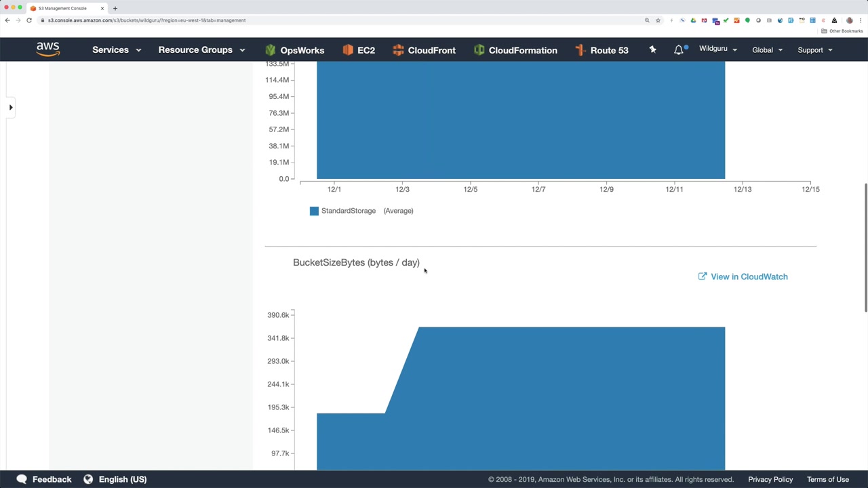Open the Privacy Policy link
868x488 pixels.
(770, 479)
